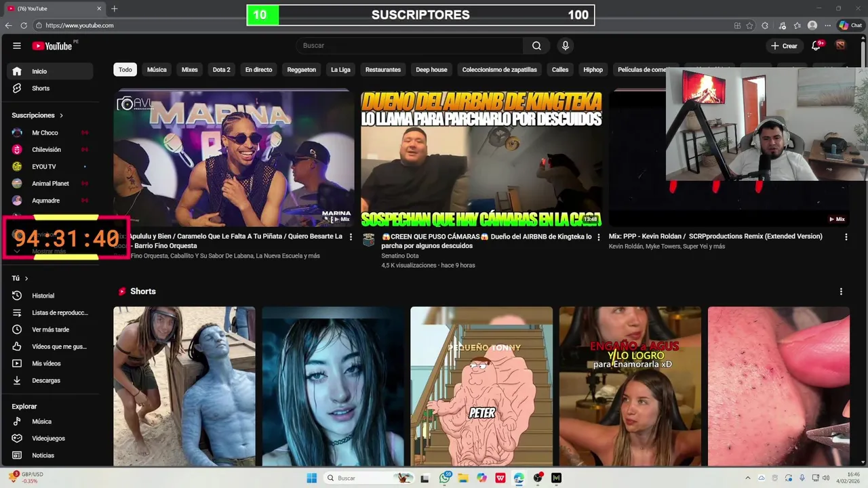
Task: Open Noticias under Explorar
Action: click(50, 455)
